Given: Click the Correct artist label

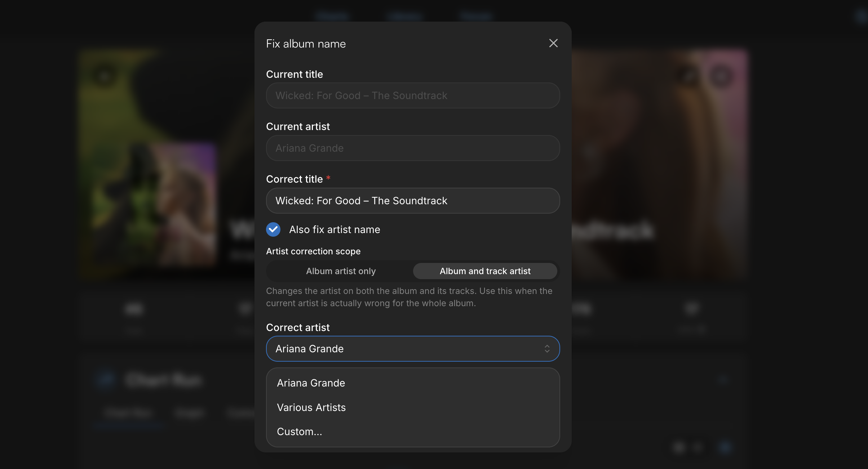Looking at the screenshot, I should pos(298,327).
